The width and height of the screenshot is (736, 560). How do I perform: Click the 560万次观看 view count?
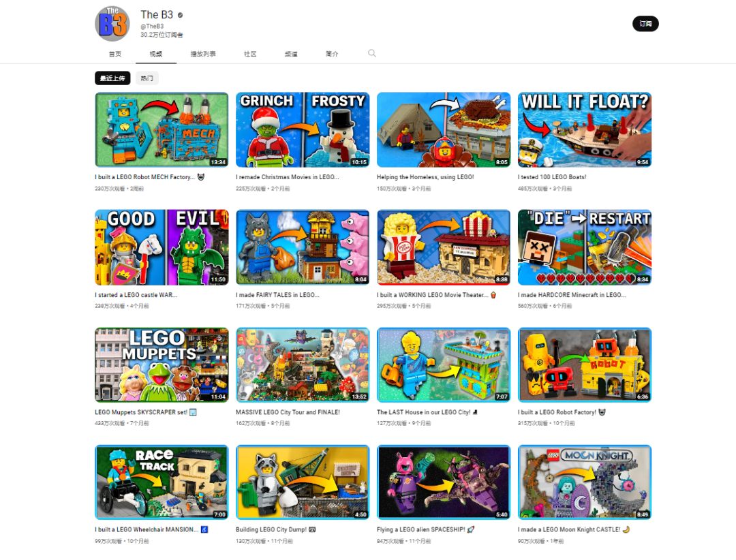click(533, 306)
